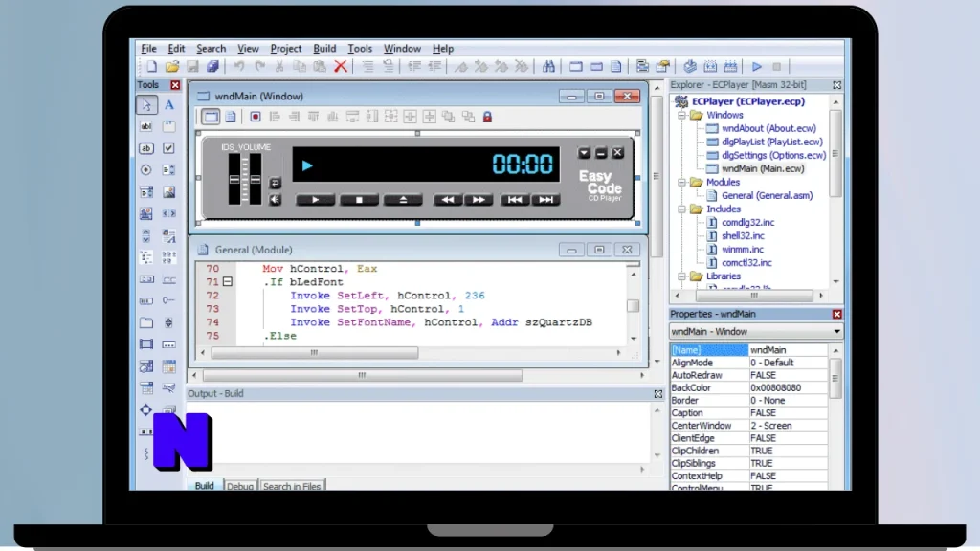Select the Edit box 'abl' tool
The image size is (980, 551).
(146, 126)
